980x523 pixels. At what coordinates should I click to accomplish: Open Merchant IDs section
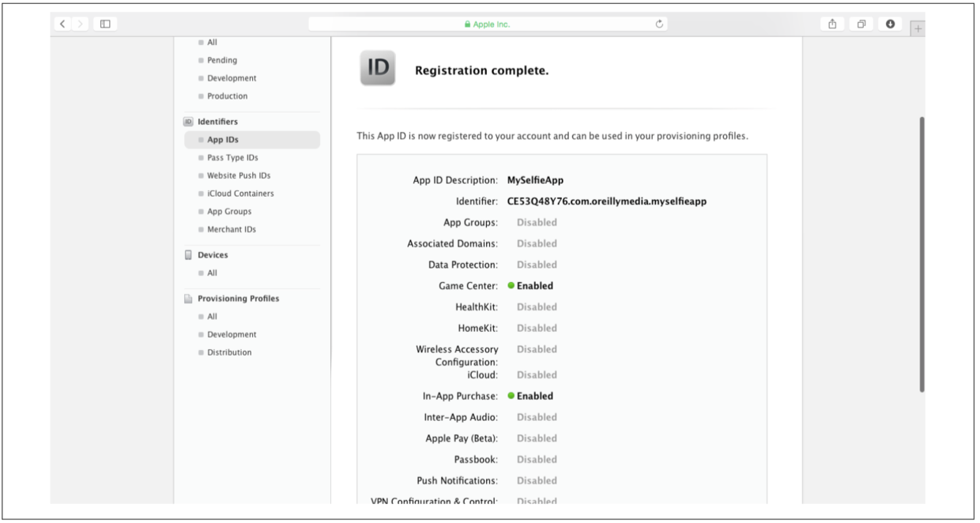tap(232, 229)
